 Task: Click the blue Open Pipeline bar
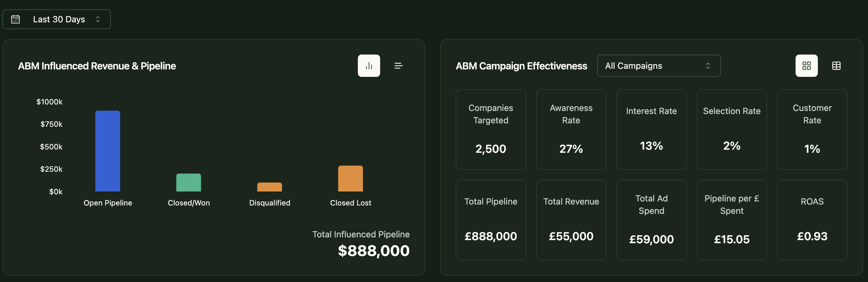tap(108, 151)
